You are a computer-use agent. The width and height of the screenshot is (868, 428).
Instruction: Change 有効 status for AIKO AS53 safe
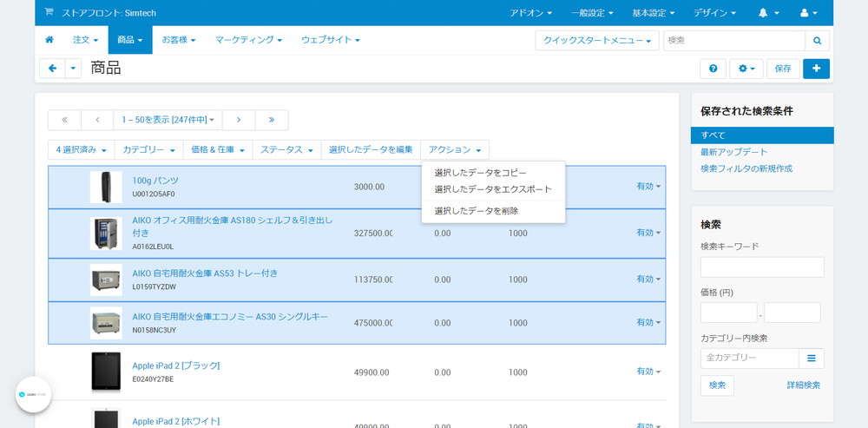648,279
